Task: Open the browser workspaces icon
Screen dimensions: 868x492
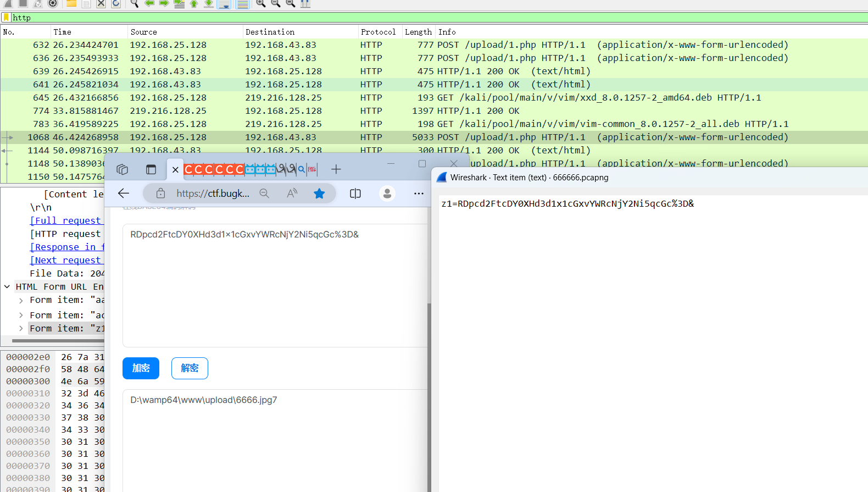Action: (123, 169)
